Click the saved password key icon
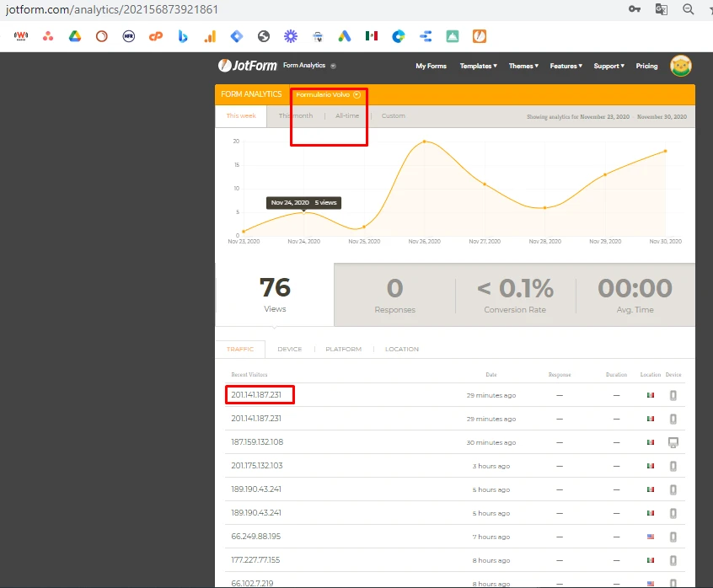This screenshot has width=713, height=588. pos(634,9)
